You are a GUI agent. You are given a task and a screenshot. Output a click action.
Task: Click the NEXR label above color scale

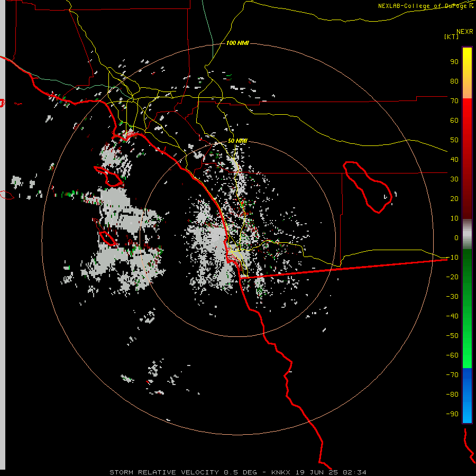(465, 32)
